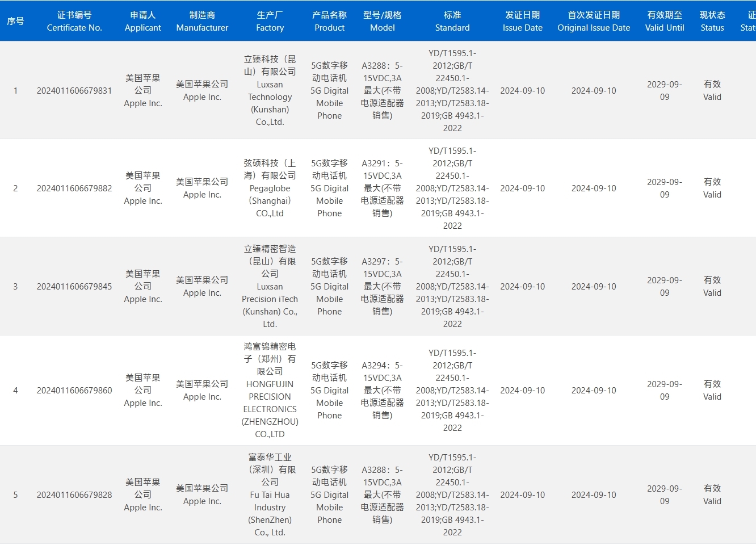Viewport: 756px width, 545px height.
Task: Click the Factory column header
Action: tap(270, 21)
